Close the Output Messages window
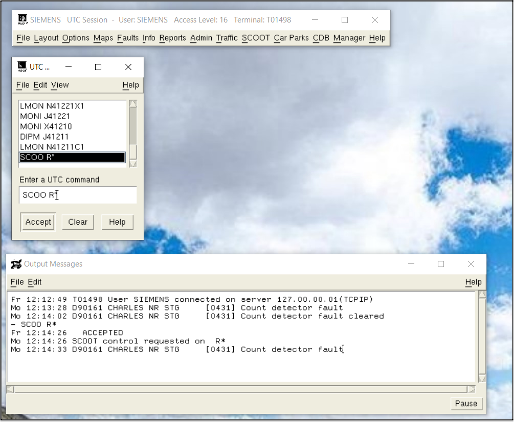Screen dimensions: 514x422 coord(471,264)
